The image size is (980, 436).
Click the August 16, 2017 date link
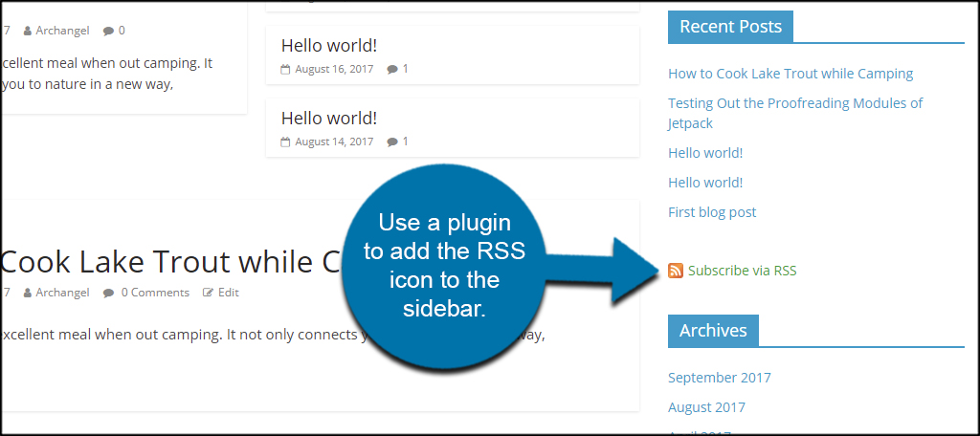334,70
